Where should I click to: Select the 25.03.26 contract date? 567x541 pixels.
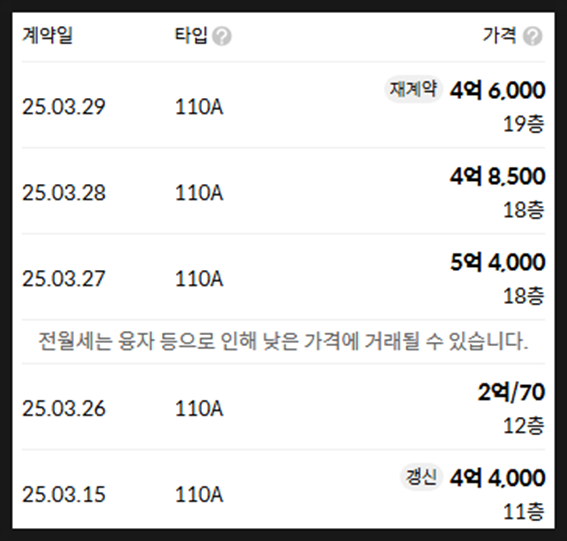click(x=64, y=408)
